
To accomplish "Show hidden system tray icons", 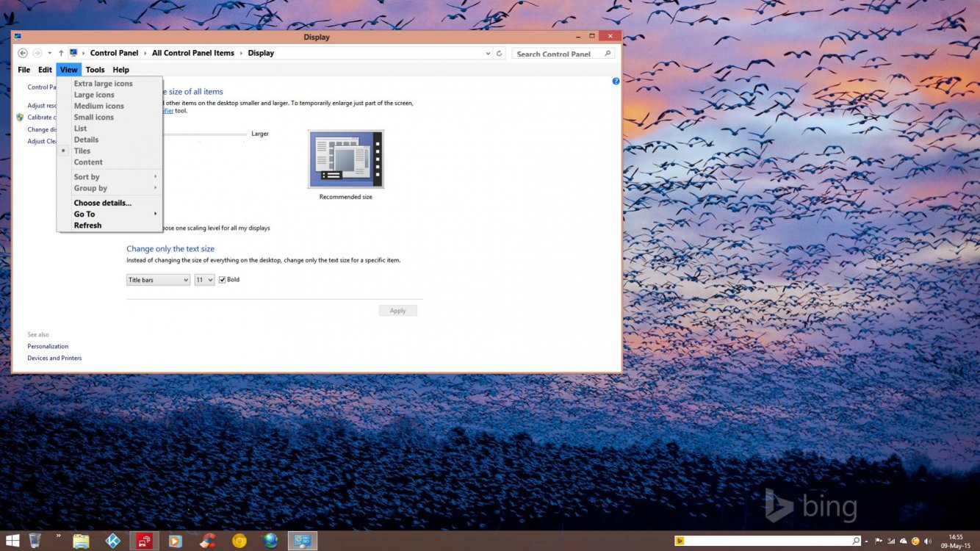I will (x=866, y=541).
